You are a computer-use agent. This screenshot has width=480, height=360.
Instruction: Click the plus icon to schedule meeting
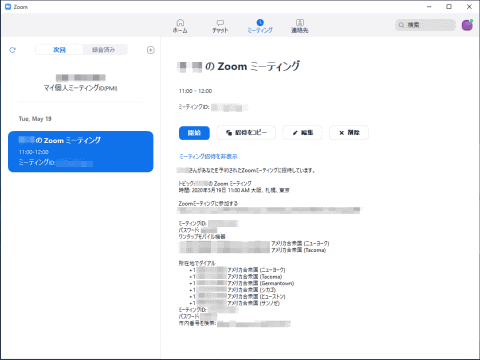pyautogui.click(x=151, y=50)
